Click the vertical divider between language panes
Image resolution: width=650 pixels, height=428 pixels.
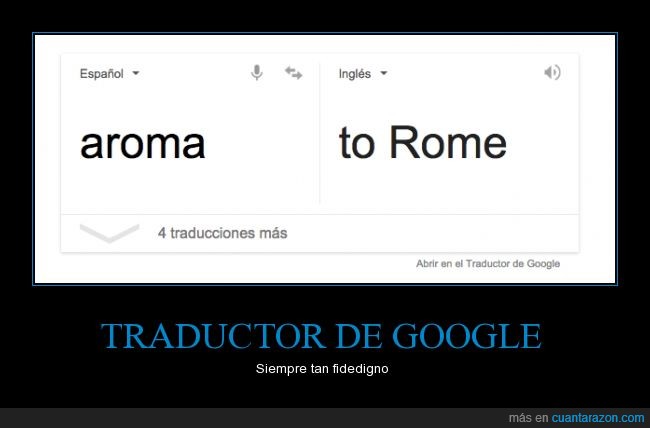click(320, 133)
